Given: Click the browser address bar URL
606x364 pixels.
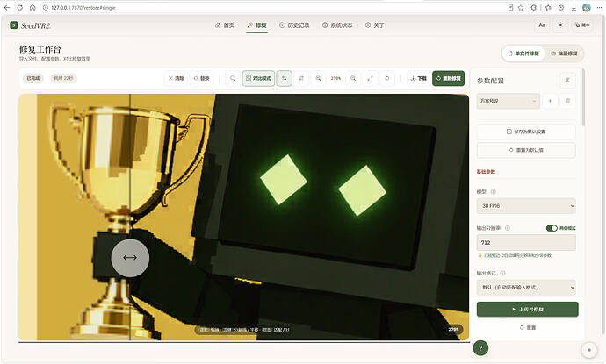Looking at the screenshot, I should (x=83, y=8).
